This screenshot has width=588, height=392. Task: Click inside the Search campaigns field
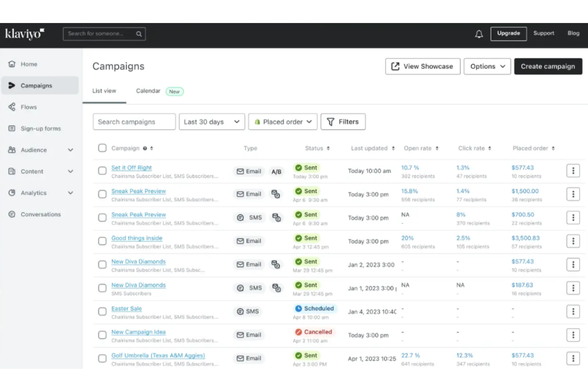134,122
